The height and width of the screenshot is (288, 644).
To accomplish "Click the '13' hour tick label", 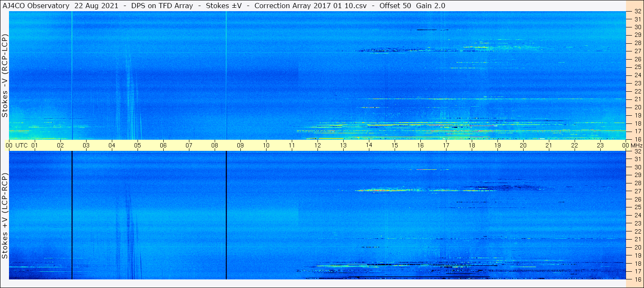I will click(343, 145).
